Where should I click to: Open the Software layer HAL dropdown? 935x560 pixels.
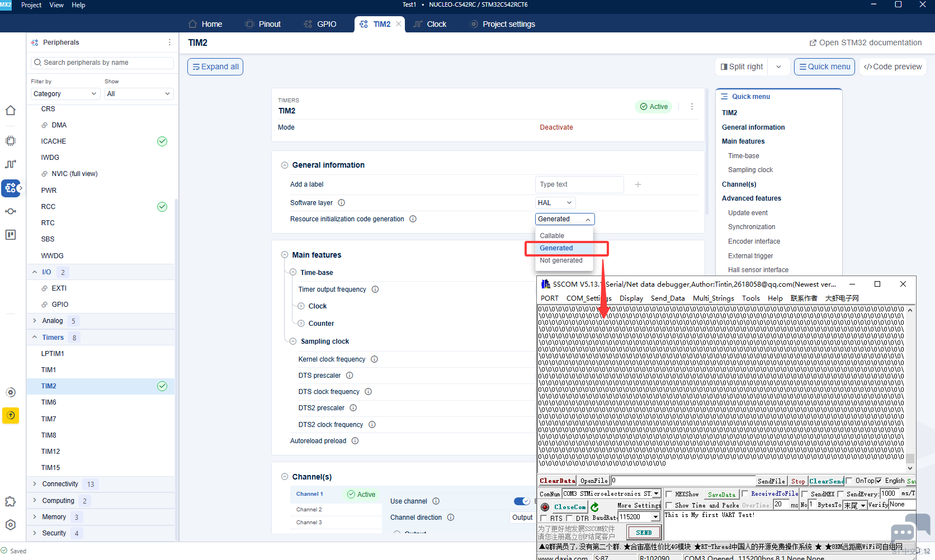tap(555, 203)
